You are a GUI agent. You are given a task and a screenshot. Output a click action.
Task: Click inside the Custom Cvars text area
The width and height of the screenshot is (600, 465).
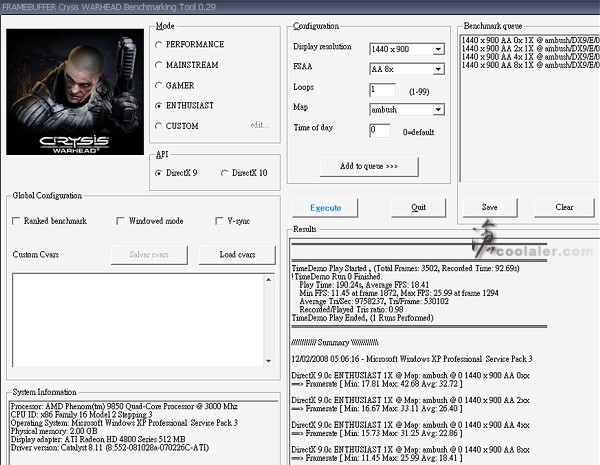[138, 320]
